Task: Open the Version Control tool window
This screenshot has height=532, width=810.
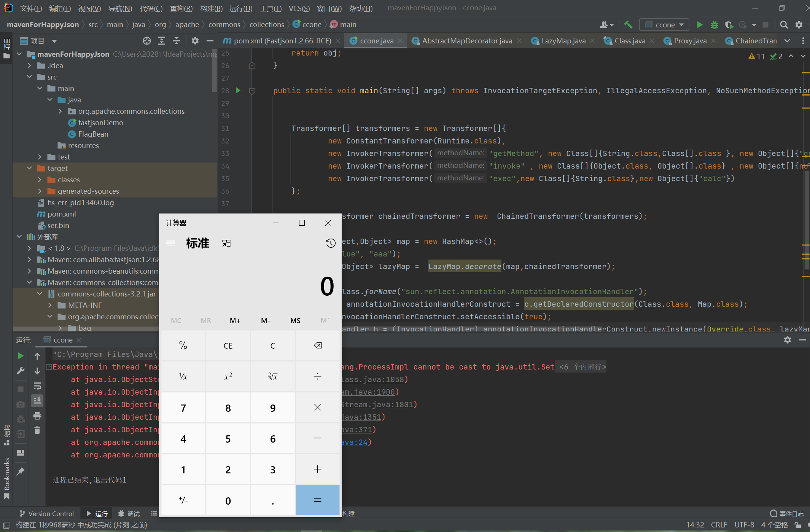Action: [47, 514]
